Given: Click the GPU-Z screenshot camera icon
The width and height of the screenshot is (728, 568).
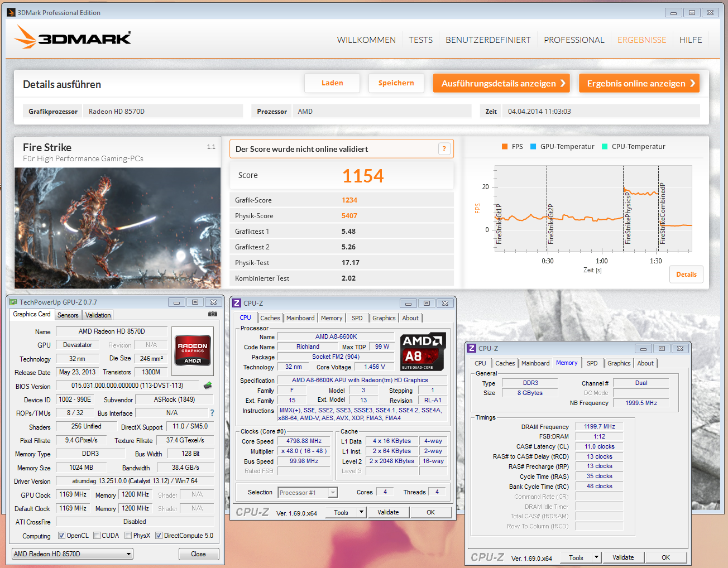Looking at the screenshot, I should [x=213, y=314].
